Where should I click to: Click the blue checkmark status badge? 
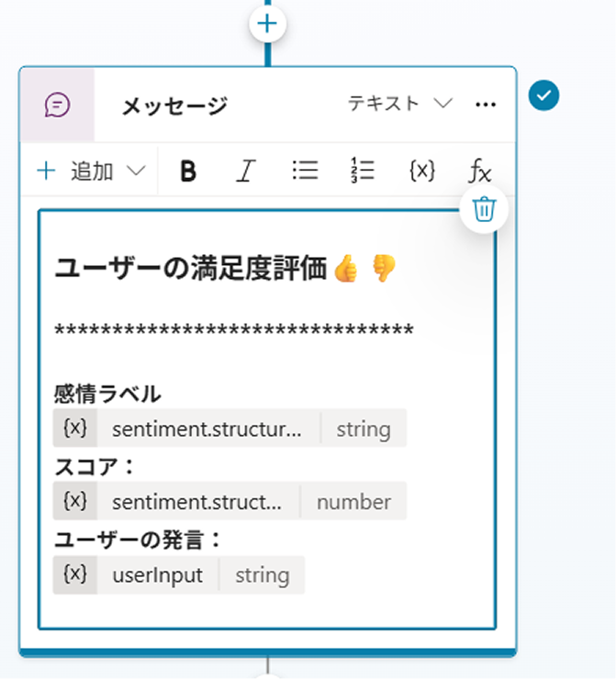click(x=544, y=95)
